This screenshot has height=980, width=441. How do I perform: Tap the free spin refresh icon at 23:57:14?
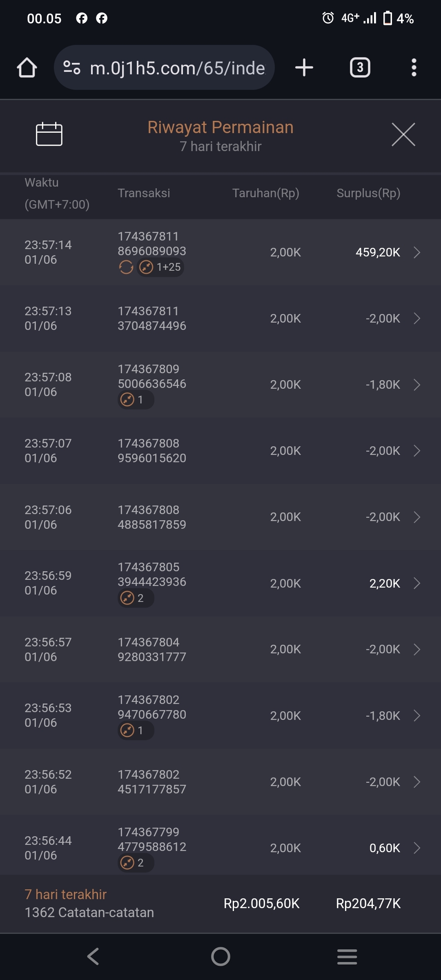tap(126, 267)
